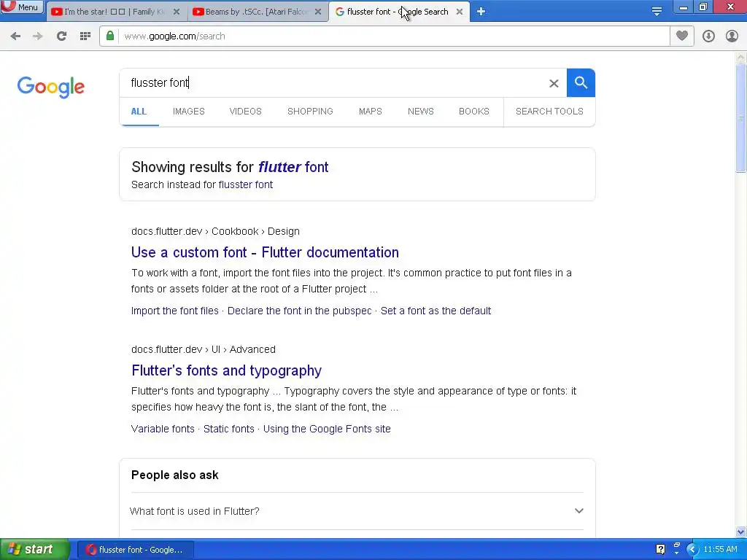Close the flusster font Google Search tab
Viewport: 747px width, 560px height.
(460, 12)
